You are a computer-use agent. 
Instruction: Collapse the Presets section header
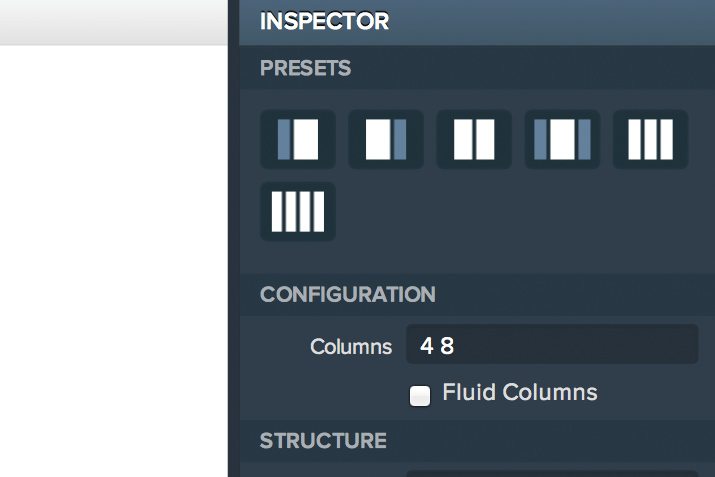(477, 68)
